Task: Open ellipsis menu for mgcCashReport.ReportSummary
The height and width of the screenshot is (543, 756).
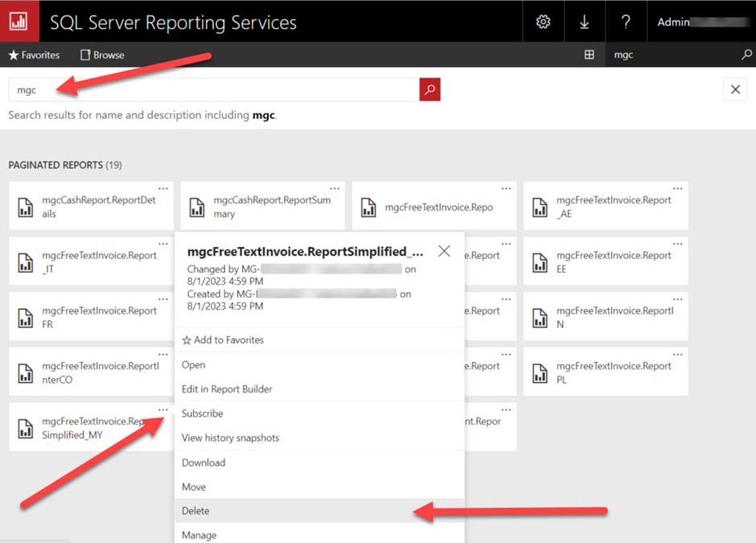Action: (335, 188)
